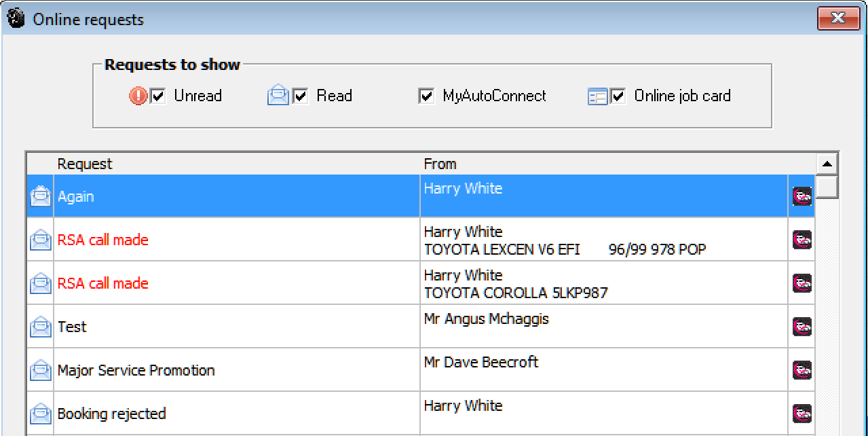Select the Major Service Promotion request

tap(136, 371)
